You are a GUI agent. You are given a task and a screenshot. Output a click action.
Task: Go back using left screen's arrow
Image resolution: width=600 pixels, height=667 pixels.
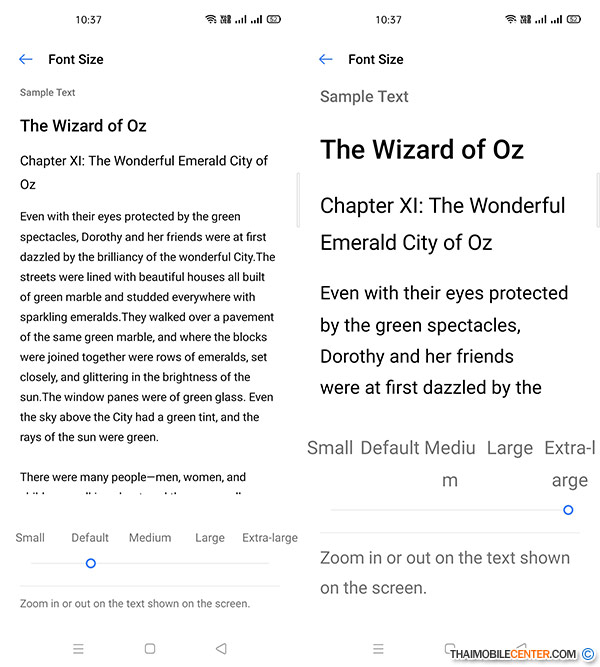click(x=26, y=59)
